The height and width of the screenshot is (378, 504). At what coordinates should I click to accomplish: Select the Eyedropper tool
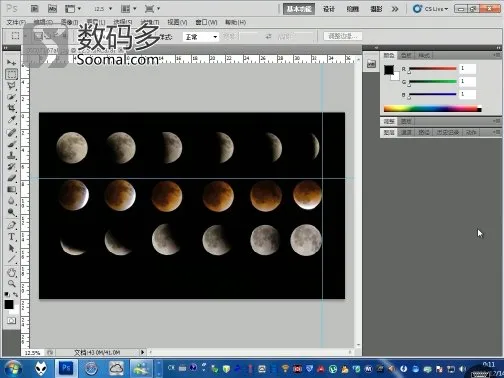(x=11, y=120)
